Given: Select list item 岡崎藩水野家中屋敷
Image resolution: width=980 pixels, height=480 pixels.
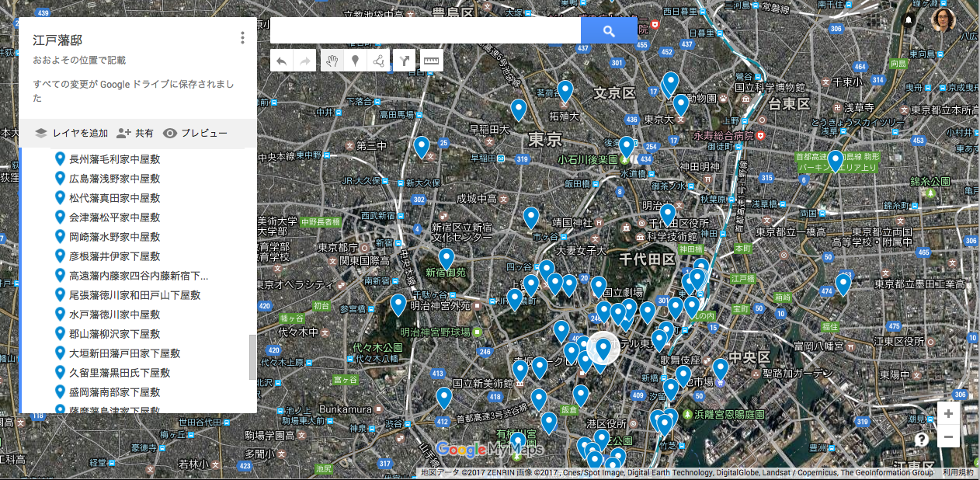Looking at the screenshot, I should pos(115,236).
